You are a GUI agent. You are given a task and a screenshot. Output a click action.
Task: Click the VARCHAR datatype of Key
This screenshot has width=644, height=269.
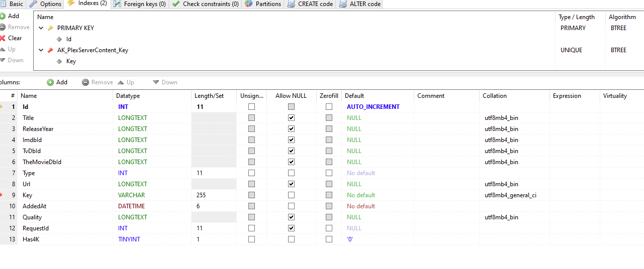(x=131, y=195)
